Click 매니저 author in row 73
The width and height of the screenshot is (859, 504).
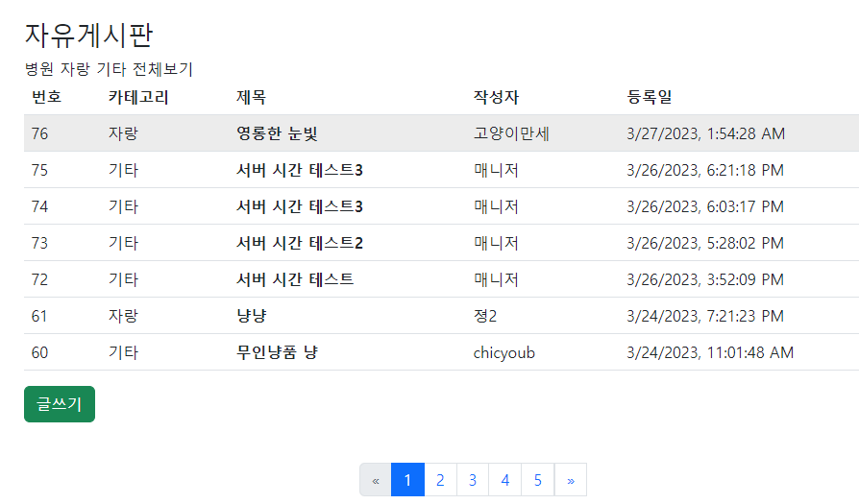(x=496, y=243)
